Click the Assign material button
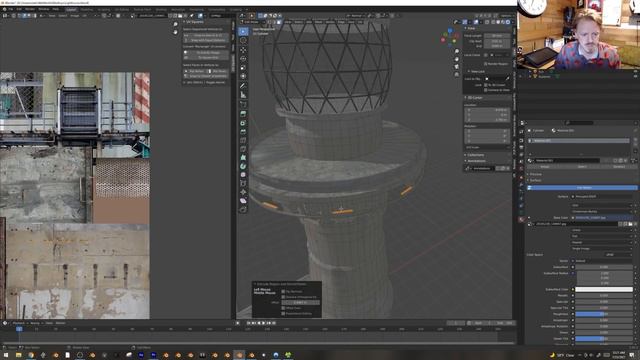Screen dimensions: 640x360 click(x=545, y=167)
